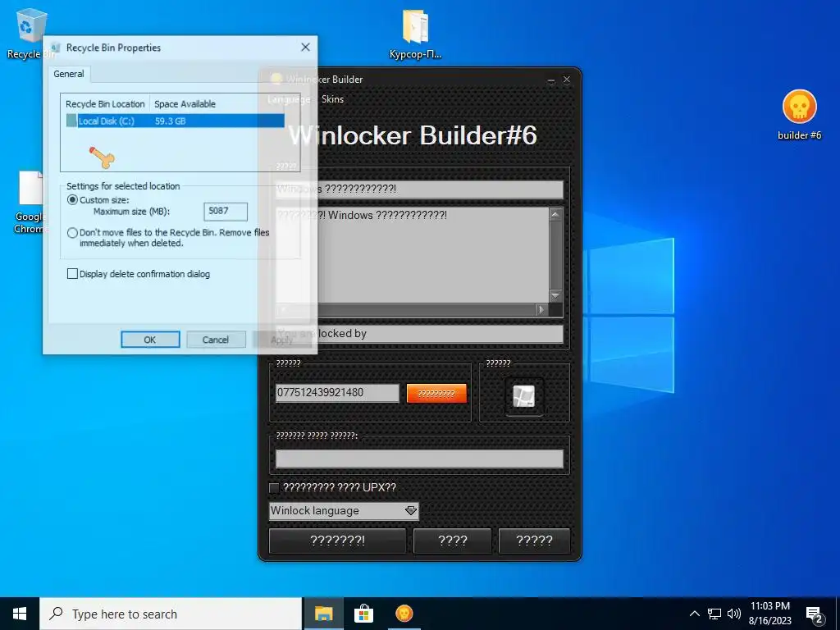Screen dimensions: 840x630
Task: Click Apply in Recycle Bin Properties
Action: [282, 340]
